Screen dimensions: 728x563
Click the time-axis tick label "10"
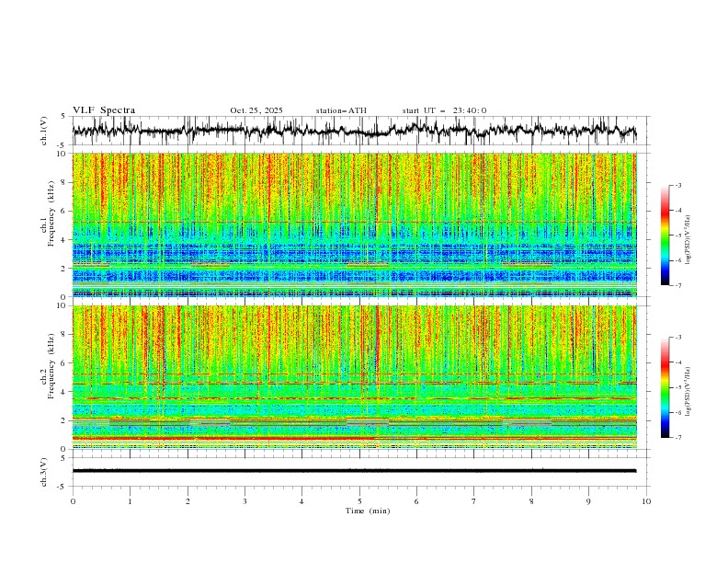[x=646, y=501]
